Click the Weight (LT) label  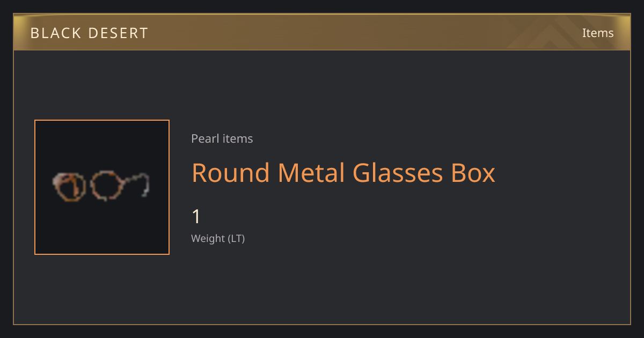tap(218, 238)
